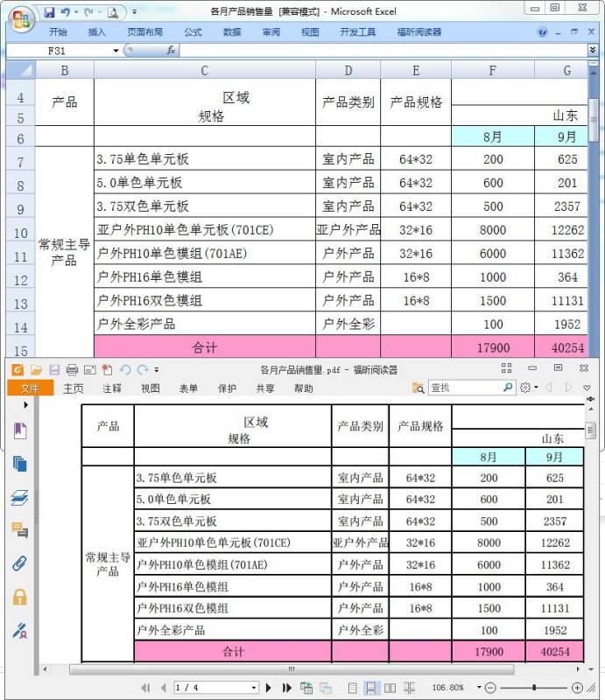Open security lock panel in Foxit sidebar

pos(19,597)
